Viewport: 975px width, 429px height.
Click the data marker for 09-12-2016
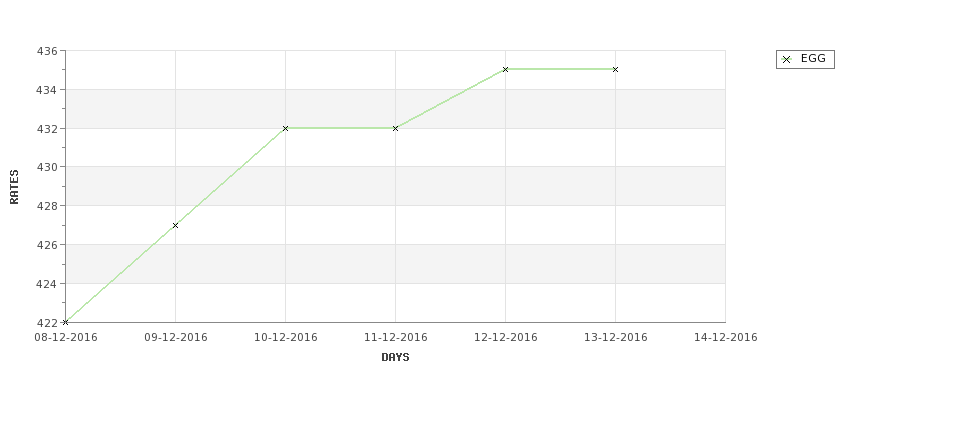click(x=175, y=225)
